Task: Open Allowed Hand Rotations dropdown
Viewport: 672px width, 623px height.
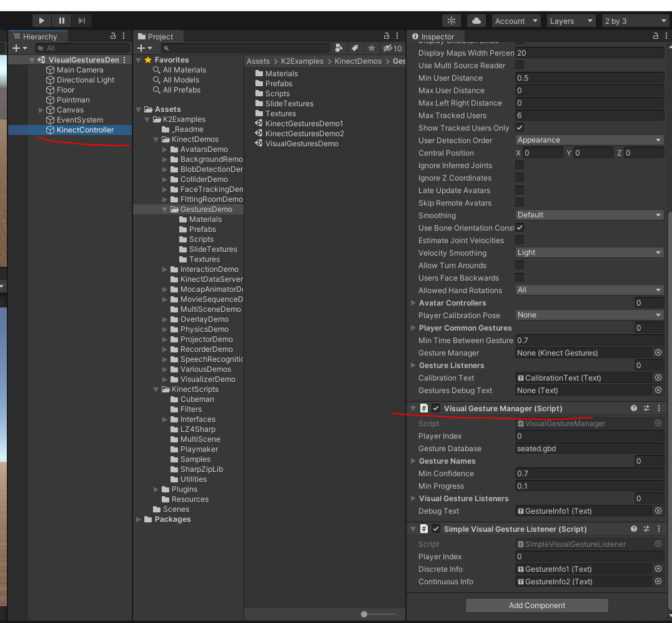Action: pos(590,291)
